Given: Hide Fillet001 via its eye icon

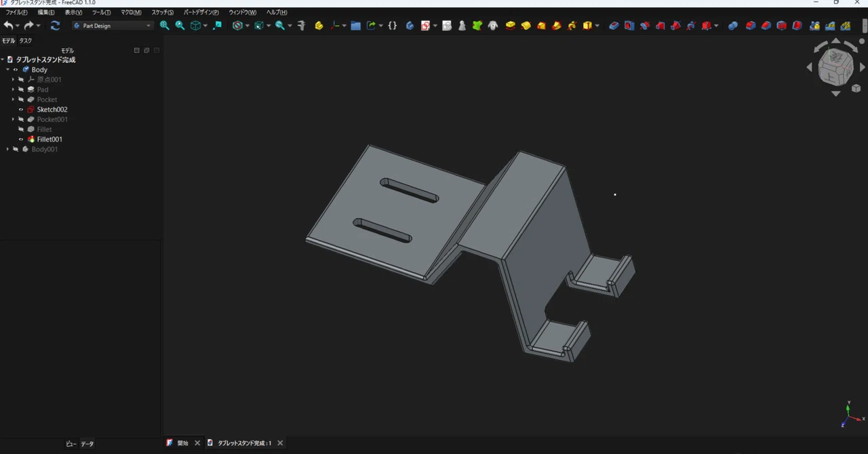Looking at the screenshot, I should [x=21, y=139].
